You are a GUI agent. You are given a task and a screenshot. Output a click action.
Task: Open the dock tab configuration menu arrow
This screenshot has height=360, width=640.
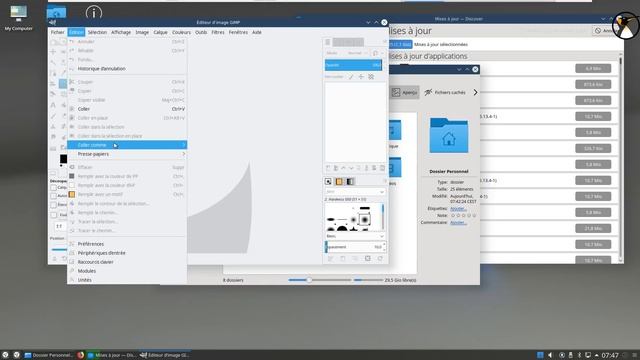[384, 42]
